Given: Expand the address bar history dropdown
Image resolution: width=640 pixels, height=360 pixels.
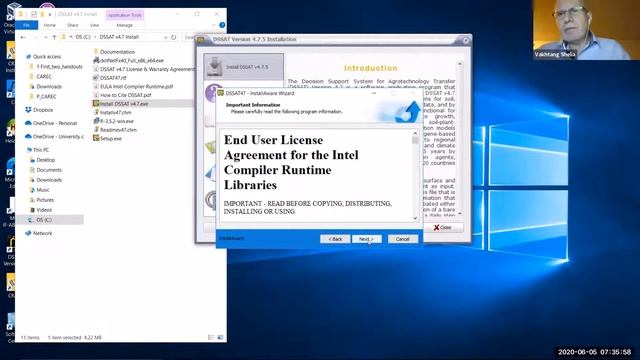Looking at the screenshot, I should click(x=165, y=37).
